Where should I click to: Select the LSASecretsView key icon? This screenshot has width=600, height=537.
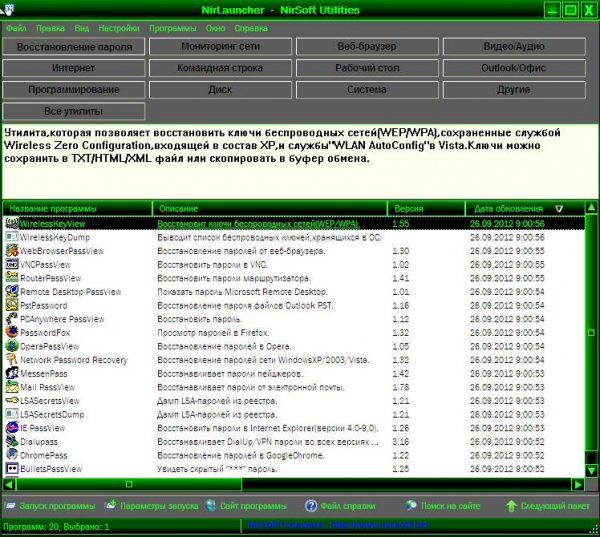(12, 401)
